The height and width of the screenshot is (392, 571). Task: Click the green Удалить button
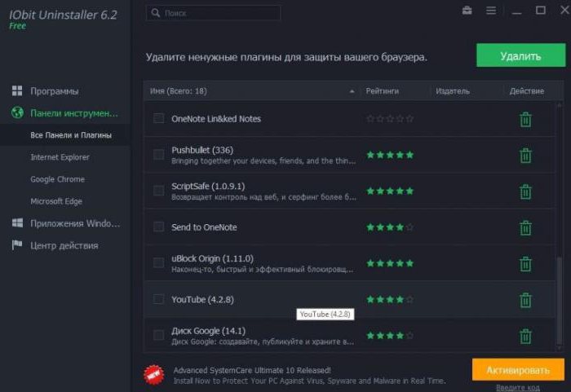coord(520,55)
